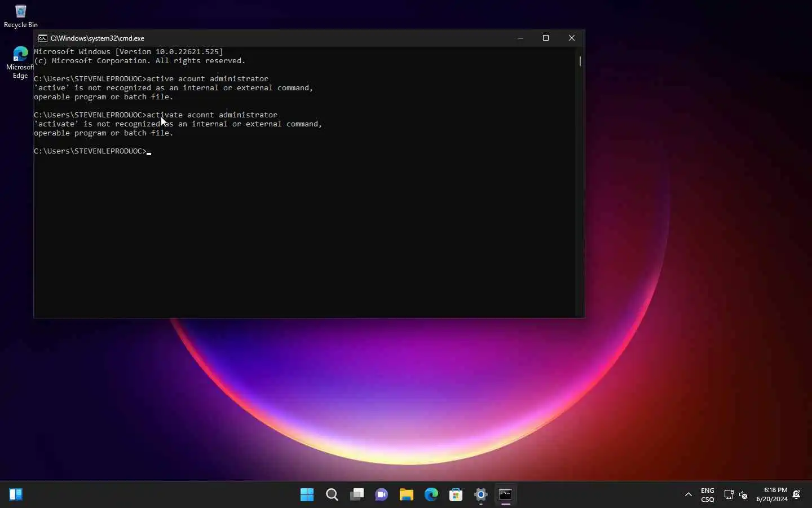The image size is (812, 508).
Task: Open Settings from the taskbar
Action: tap(481, 495)
